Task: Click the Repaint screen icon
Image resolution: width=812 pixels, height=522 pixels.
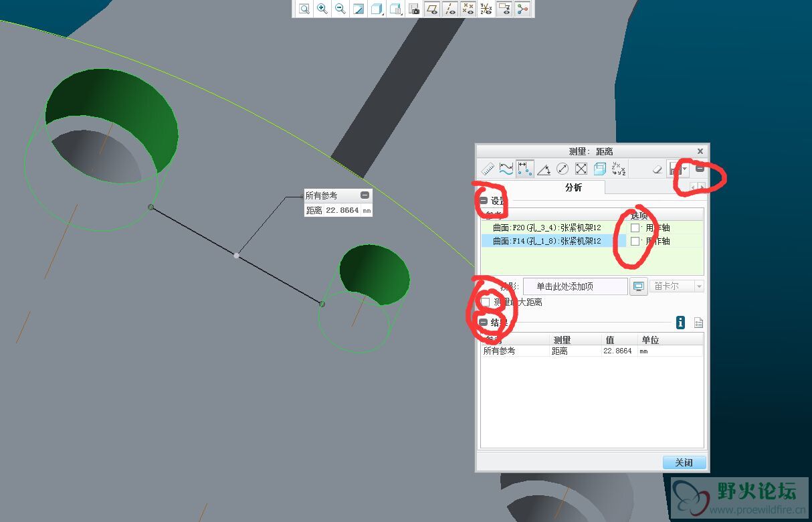Action: coord(359,9)
